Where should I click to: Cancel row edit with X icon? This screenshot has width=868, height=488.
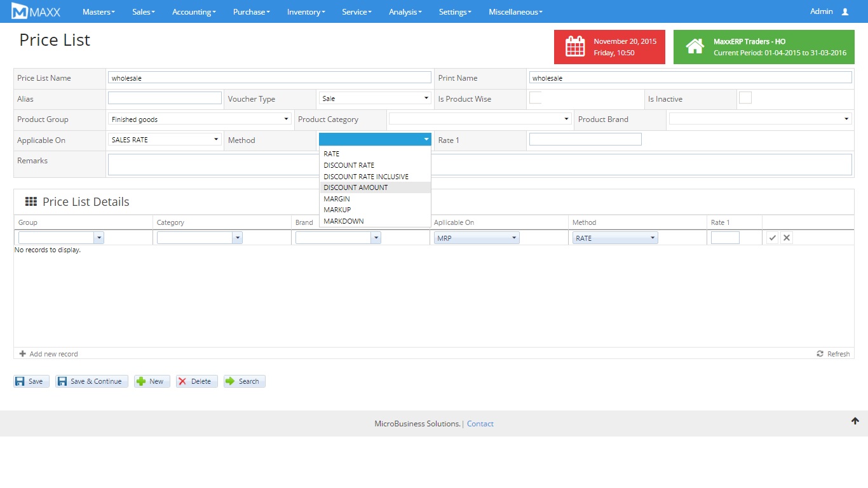[787, 238]
